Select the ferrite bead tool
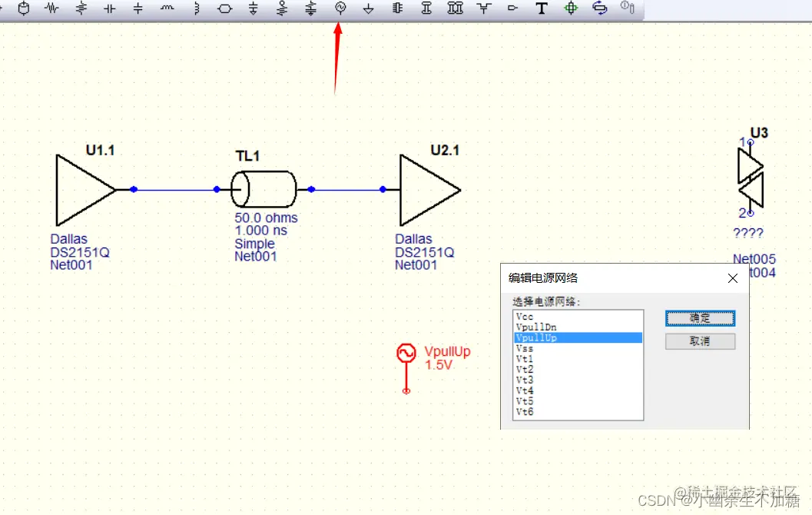The image size is (812, 515). 225,8
